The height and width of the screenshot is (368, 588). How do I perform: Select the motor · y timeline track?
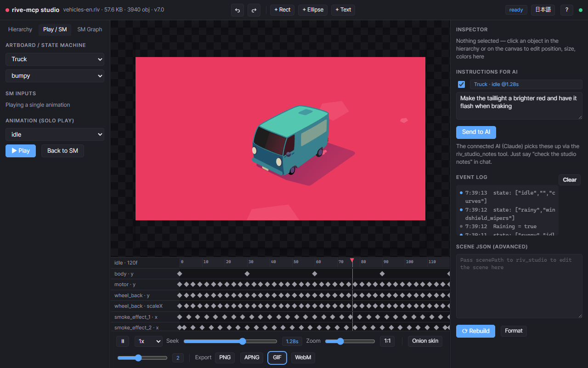coord(280,285)
